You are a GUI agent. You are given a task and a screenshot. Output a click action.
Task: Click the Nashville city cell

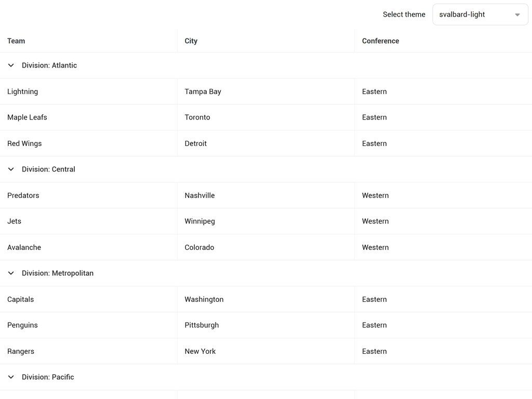click(199, 195)
